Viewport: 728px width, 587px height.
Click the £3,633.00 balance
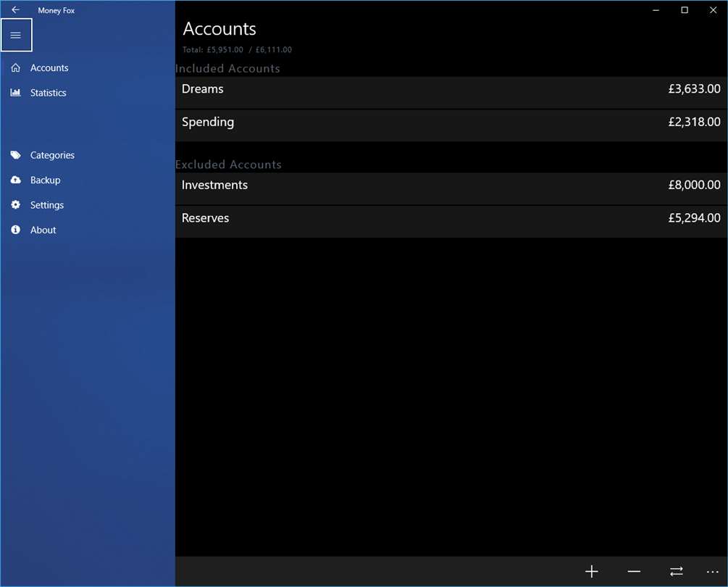tap(694, 88)
